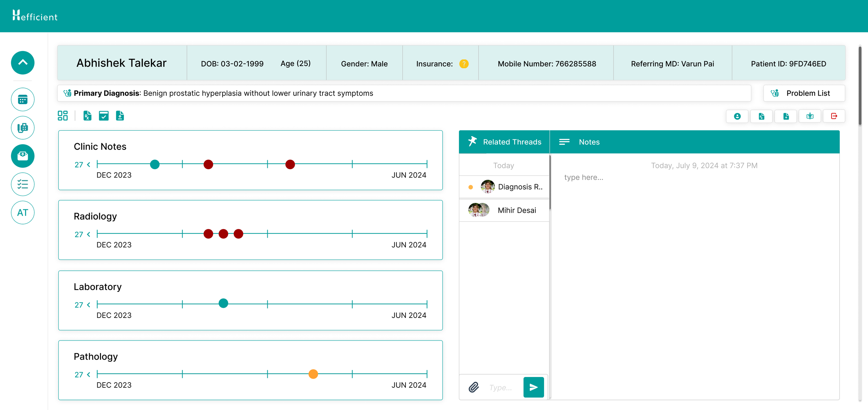Open the calendar icon in the sidebar
Viewport: 868px width, 410px height.
point(23,100)
